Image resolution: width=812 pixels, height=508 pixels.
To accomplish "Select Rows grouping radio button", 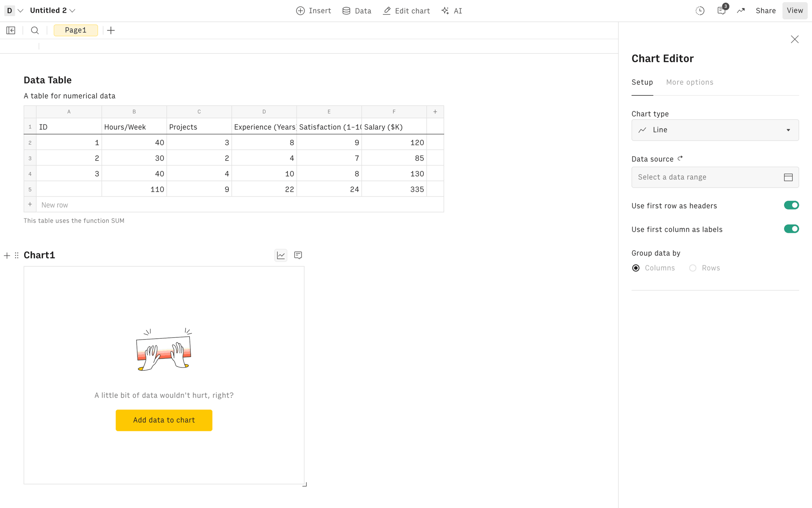I will point(693,268).
